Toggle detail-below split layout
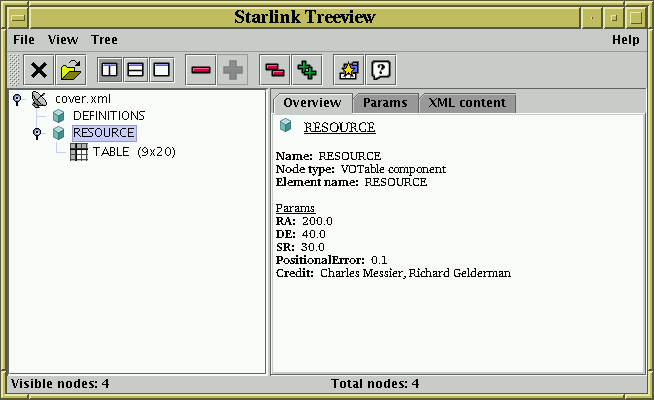 (x=136, y=70)
